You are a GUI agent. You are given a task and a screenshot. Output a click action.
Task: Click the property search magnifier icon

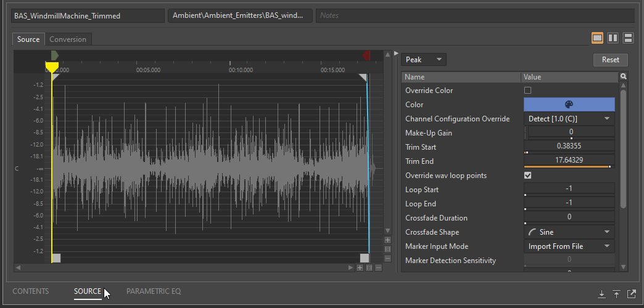(624, 77)
